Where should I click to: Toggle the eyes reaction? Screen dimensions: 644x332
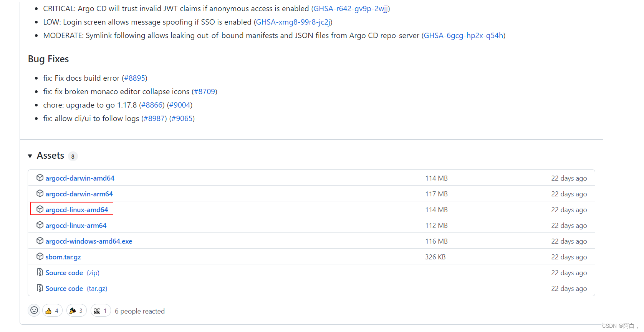pos(101,310)
